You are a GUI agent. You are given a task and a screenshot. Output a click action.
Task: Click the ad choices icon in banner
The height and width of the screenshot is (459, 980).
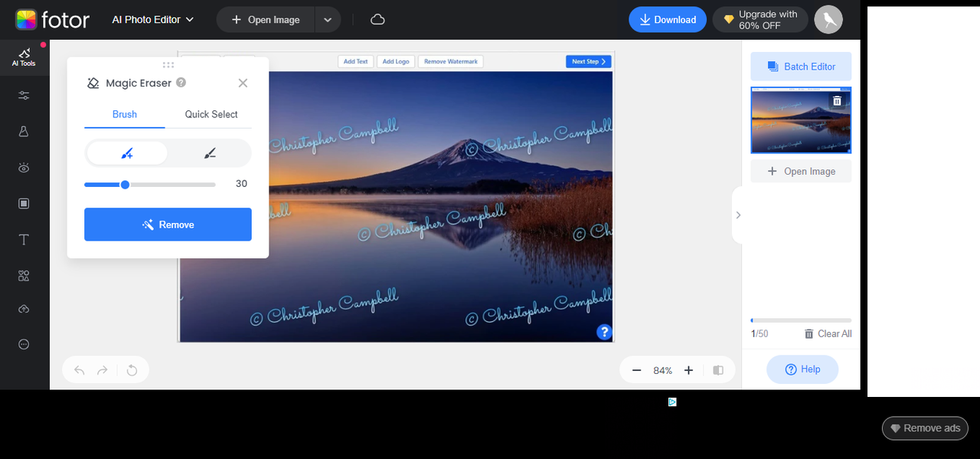tap(672, 402)
